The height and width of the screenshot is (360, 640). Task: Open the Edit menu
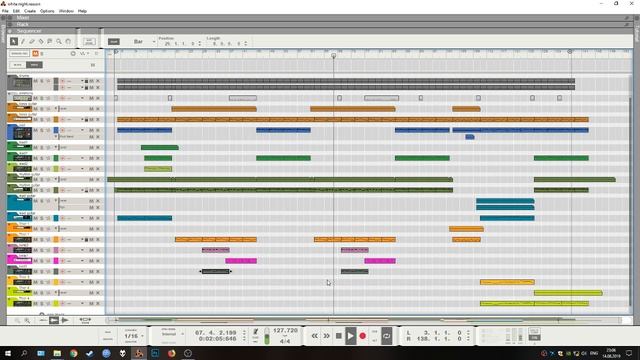[16, 11]
